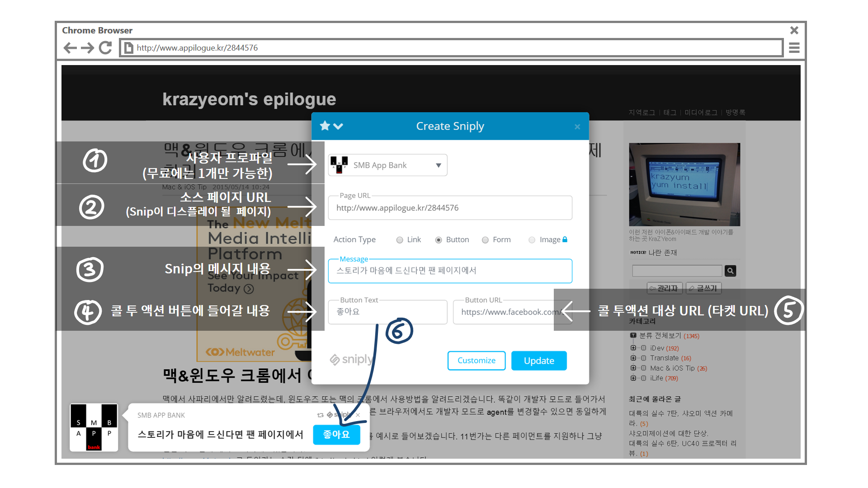Click the browser forward arrow
This screenshot has width=868, height=488.
pyautogui.click(x=87, y=48)
